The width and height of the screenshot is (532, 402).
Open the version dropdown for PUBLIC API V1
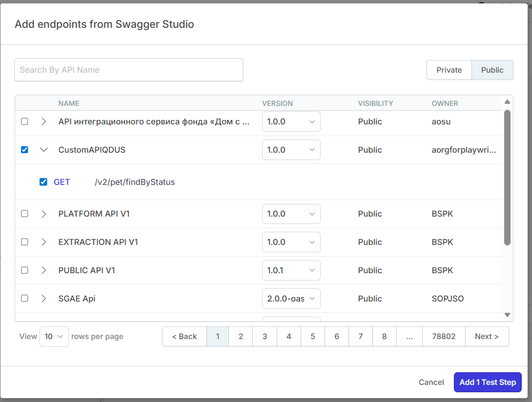291,270
